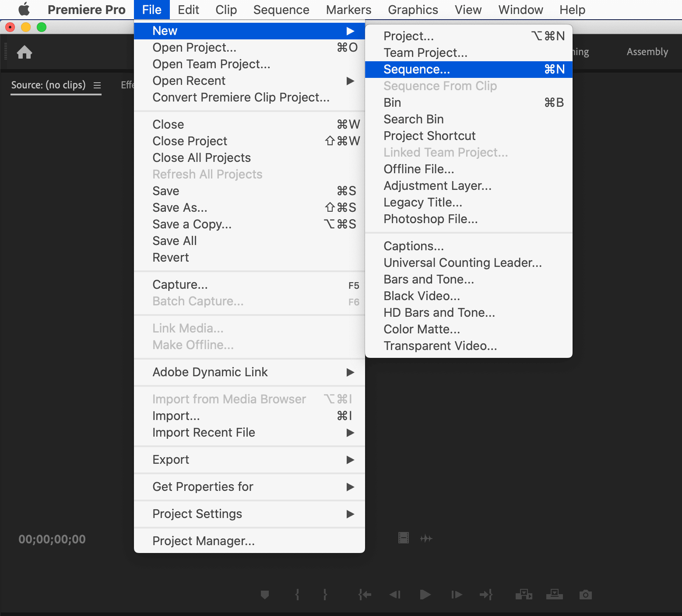This screenshot has width=682, height=616.
Task: Select Photoshop File...
Action: coord(469,219)
